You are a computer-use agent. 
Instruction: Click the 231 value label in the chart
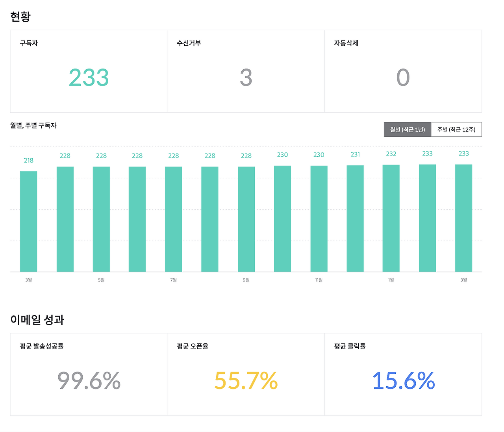(x=355, y=154)
